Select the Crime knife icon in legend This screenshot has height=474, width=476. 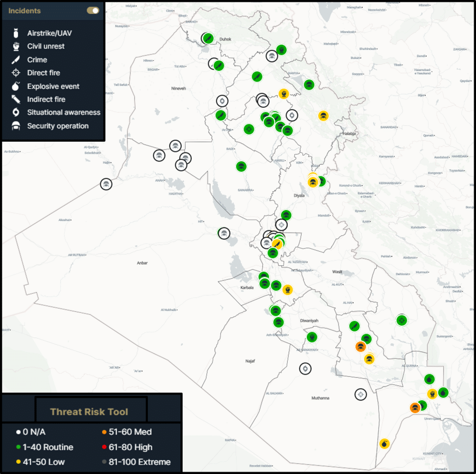[16, 60]
